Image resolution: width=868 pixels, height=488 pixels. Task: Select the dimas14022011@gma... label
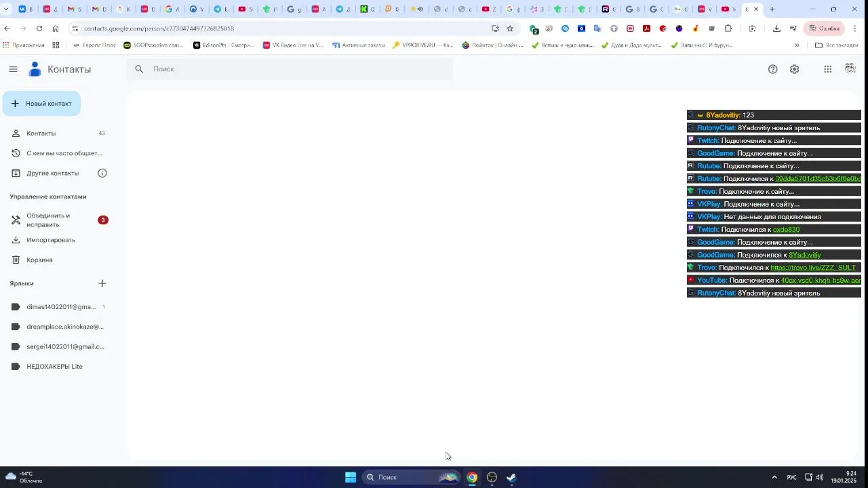coord(58,307)
